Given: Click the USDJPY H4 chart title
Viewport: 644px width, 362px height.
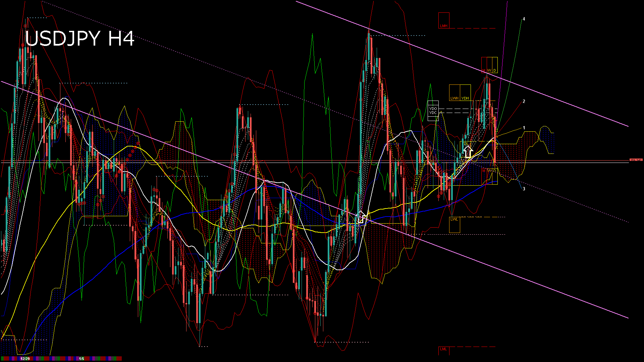Looking at the screenshot, I should [x=80, y=39].
